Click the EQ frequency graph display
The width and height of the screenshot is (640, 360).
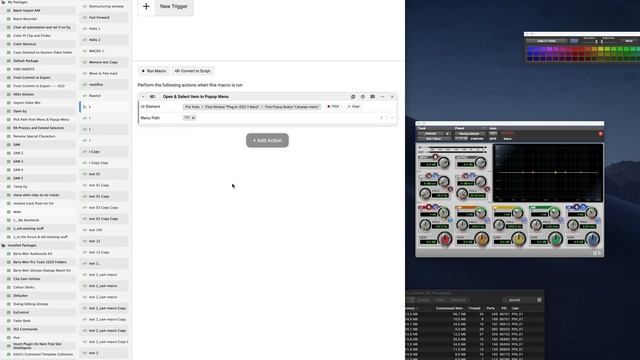pyautogui.click(x=548, y=173)
